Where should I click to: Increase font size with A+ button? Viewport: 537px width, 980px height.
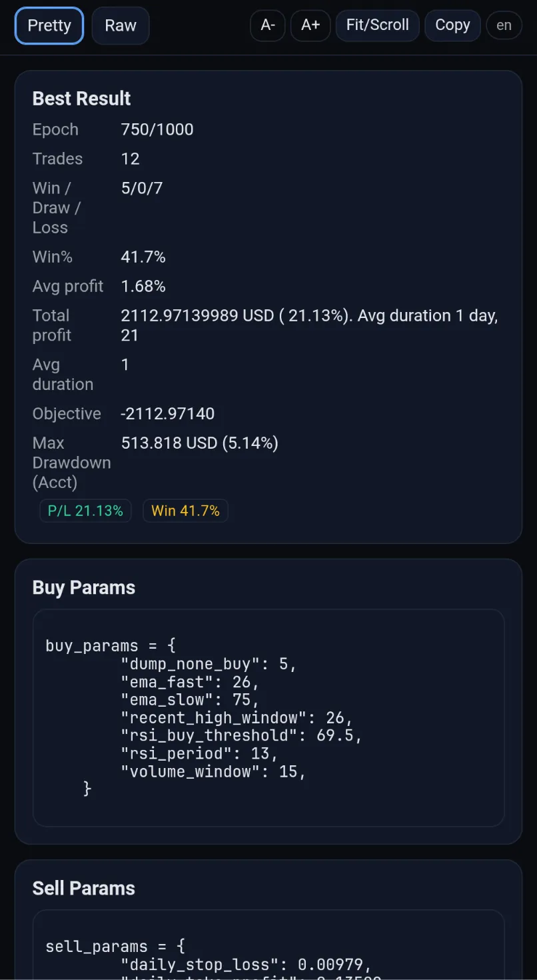point(310,25)
